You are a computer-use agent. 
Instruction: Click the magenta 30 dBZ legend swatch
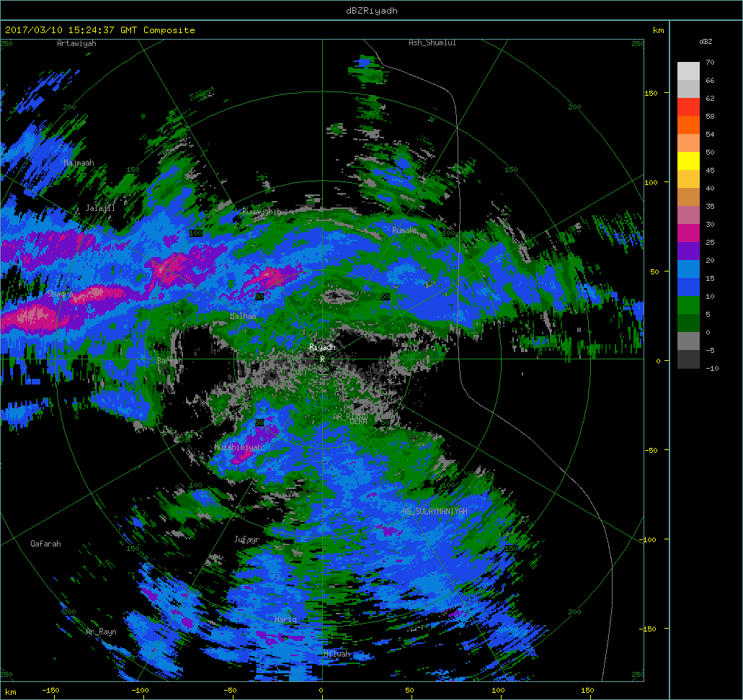coord(688,233)
